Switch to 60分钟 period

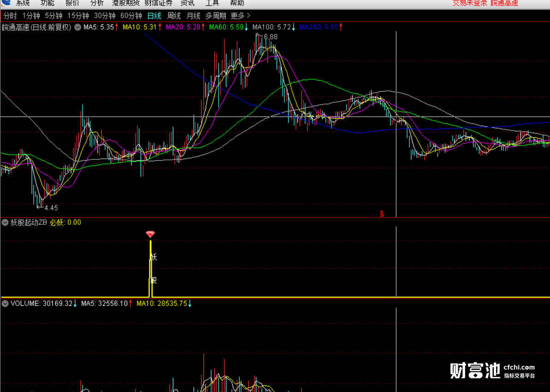point(131,16)
